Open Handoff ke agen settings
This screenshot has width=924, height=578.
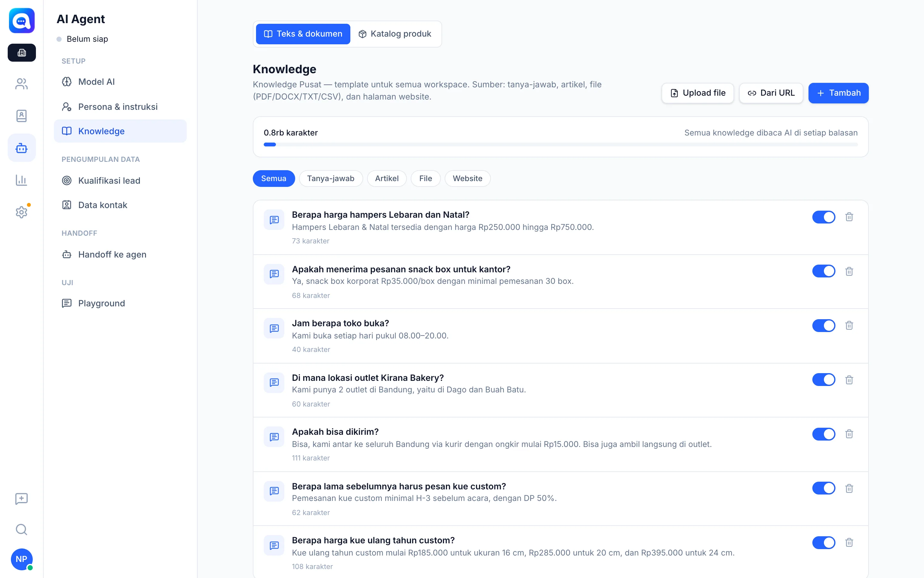(x=120, y=254)
